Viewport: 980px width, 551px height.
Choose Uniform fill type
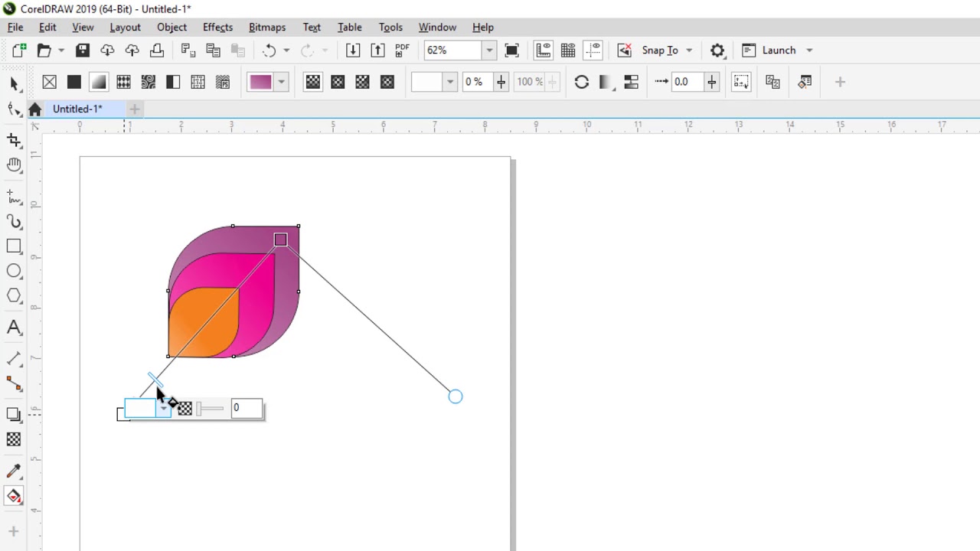tap(74, 82)
